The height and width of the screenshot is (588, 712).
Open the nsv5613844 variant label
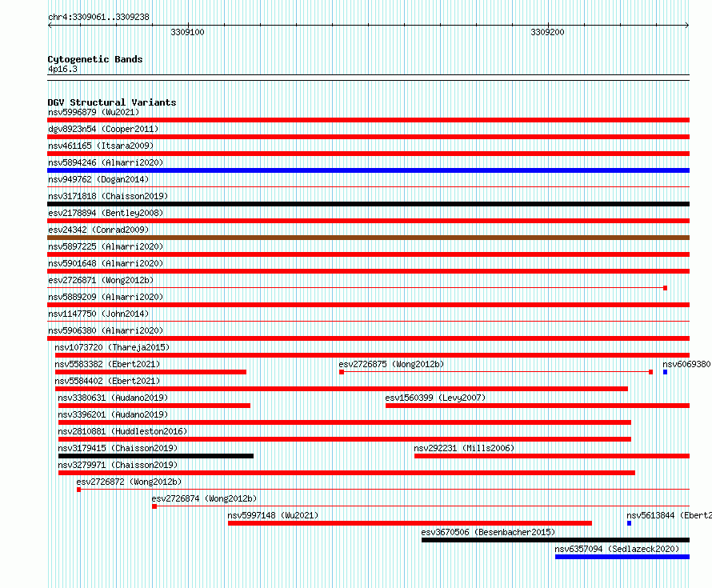669,515
